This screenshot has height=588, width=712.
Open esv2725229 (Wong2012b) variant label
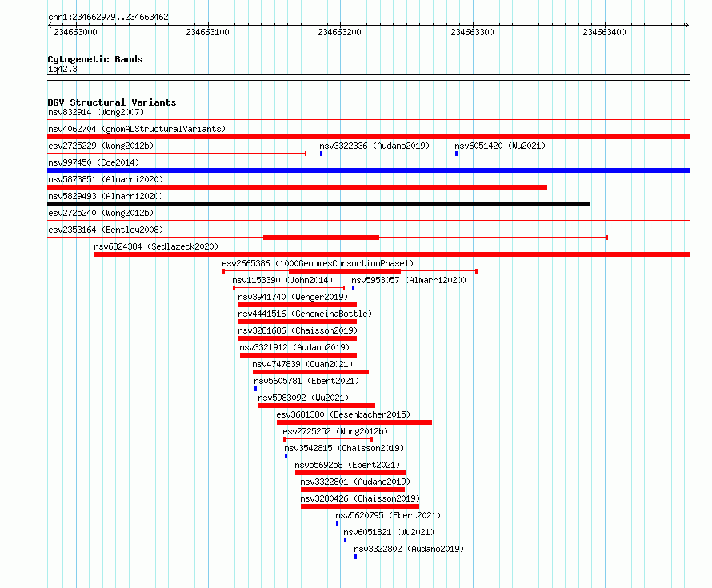tap(101, 146)
